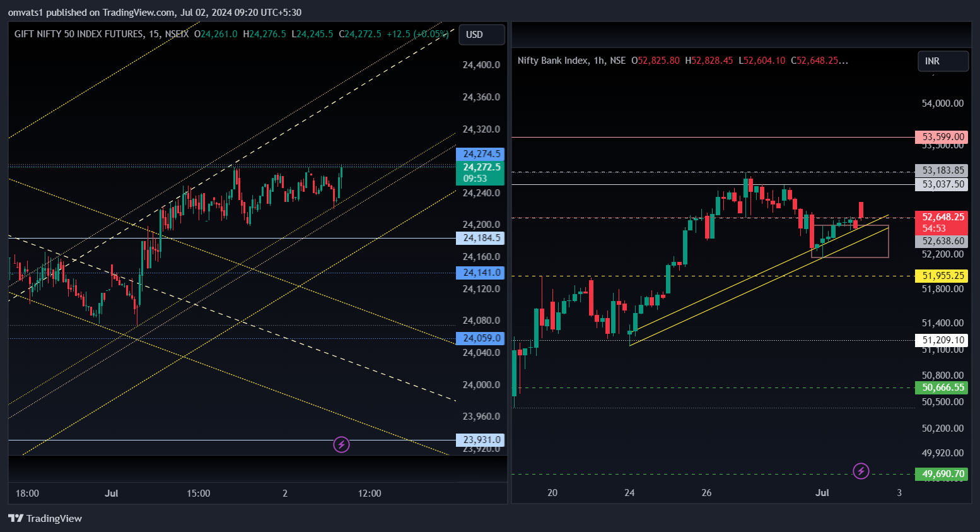Click the lightning event icon on Bank Nifty chart
Screen dimensions: 980x532
(x=861, y=471)
